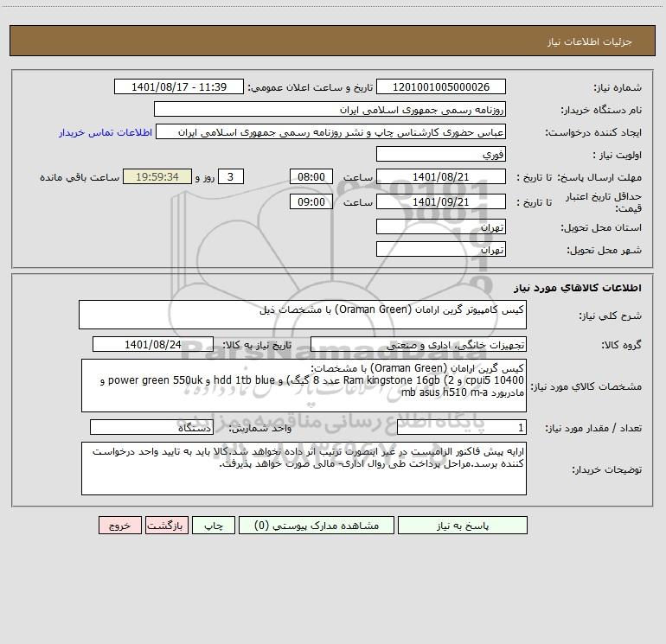
Task: Open مشاهده مدارک پیوستی (0) button
Action: click(317, 525)
